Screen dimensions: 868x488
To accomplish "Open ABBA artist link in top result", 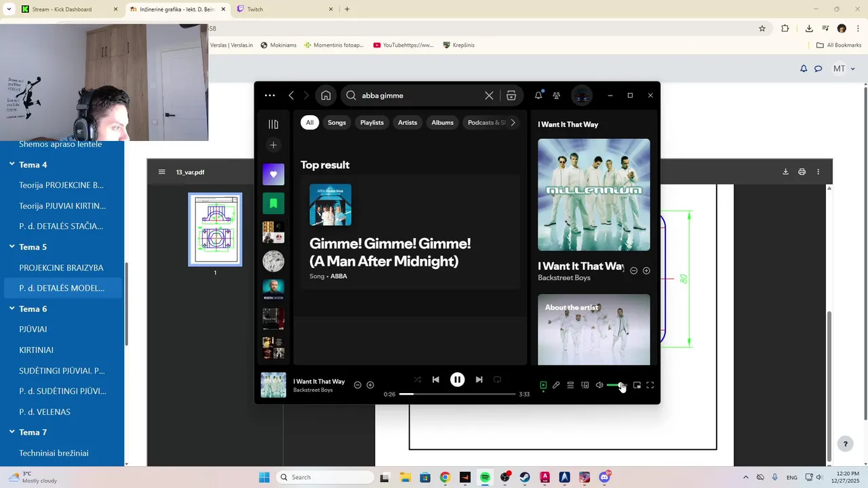I will tap(338, 277).
